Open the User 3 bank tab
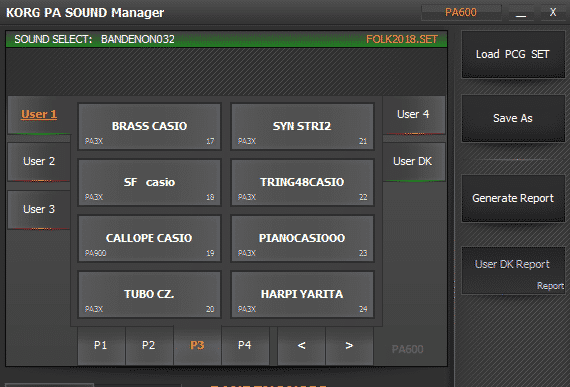 pyautogui.click(x=39, y=209)
